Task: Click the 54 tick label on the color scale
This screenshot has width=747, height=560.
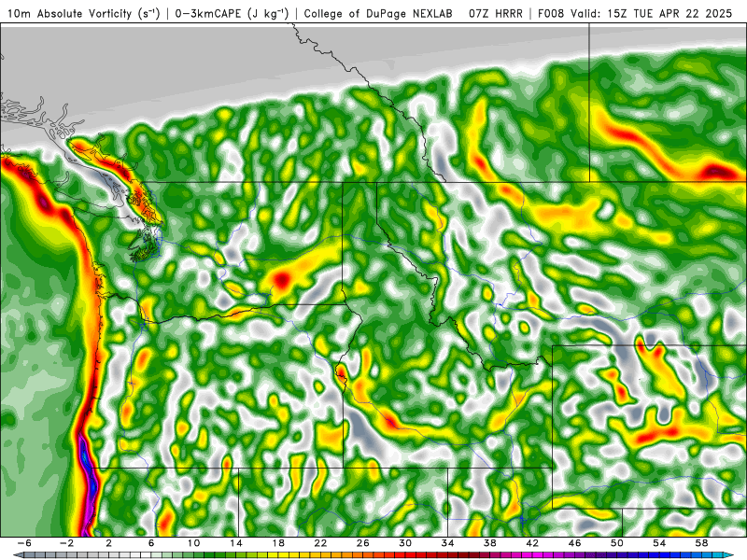Action: coord(659,543)
